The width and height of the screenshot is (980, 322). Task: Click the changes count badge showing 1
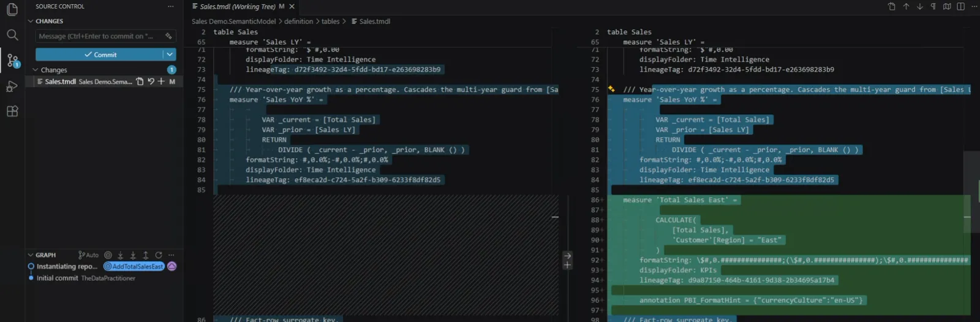click(x=171, y=70)
